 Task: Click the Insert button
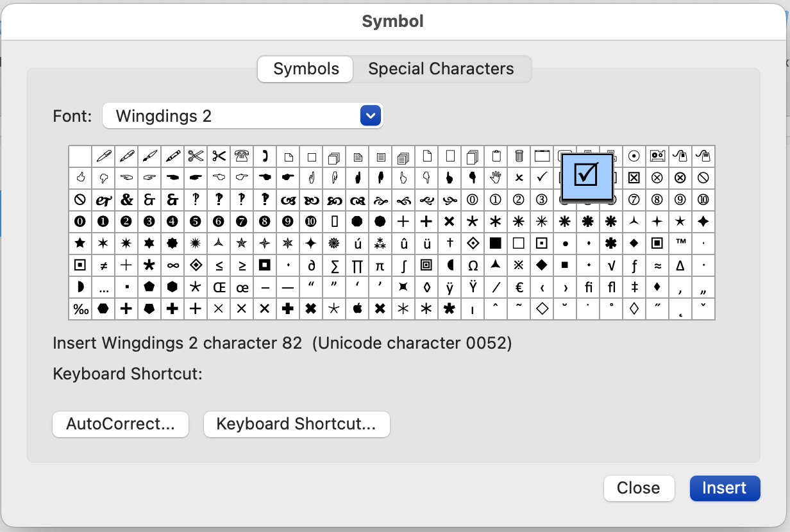point(725,488)
